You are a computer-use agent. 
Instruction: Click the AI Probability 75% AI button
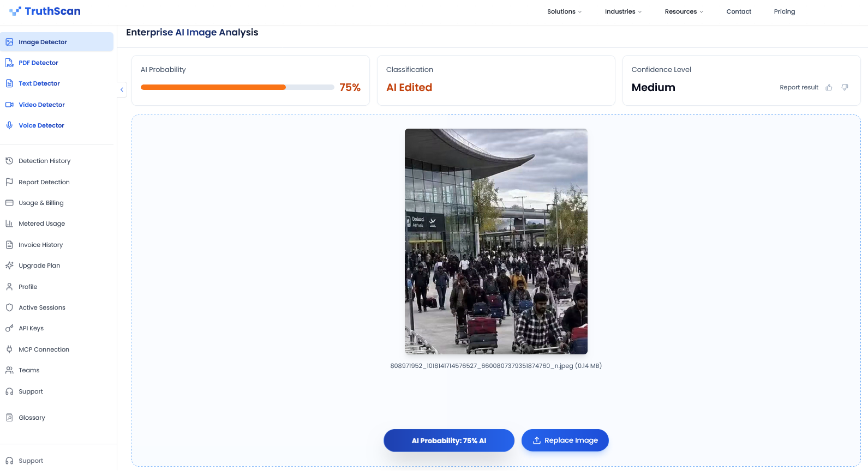coord(449,440)
